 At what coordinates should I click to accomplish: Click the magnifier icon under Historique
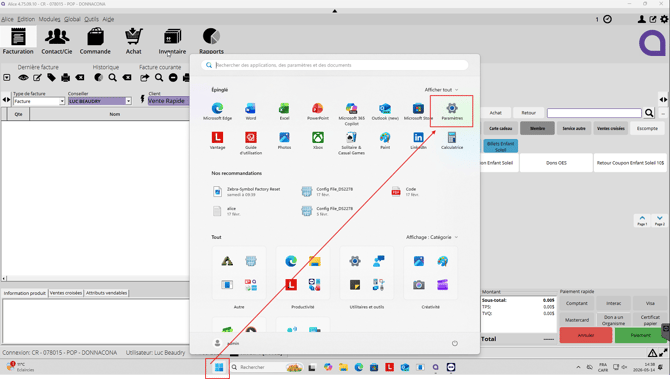[x=112, y=78]
